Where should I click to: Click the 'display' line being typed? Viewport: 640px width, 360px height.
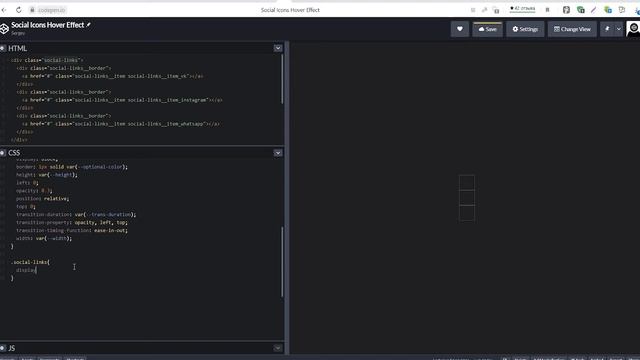tap(26, 270)
